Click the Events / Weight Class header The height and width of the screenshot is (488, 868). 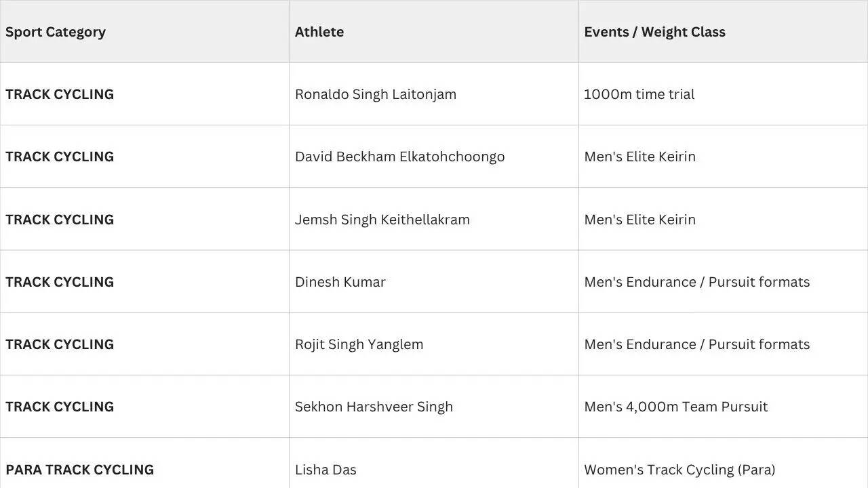pyautogui.click(x=723, y=32)
